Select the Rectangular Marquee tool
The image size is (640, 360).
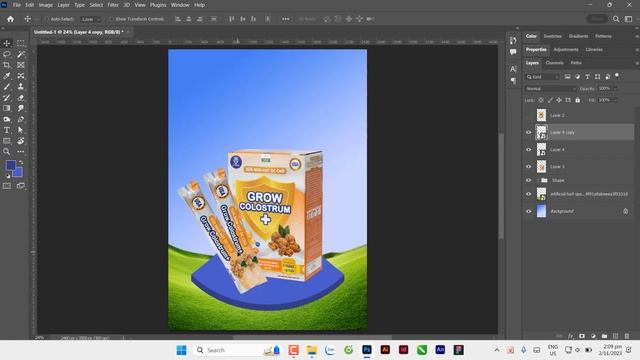click(x=20, y=43)
